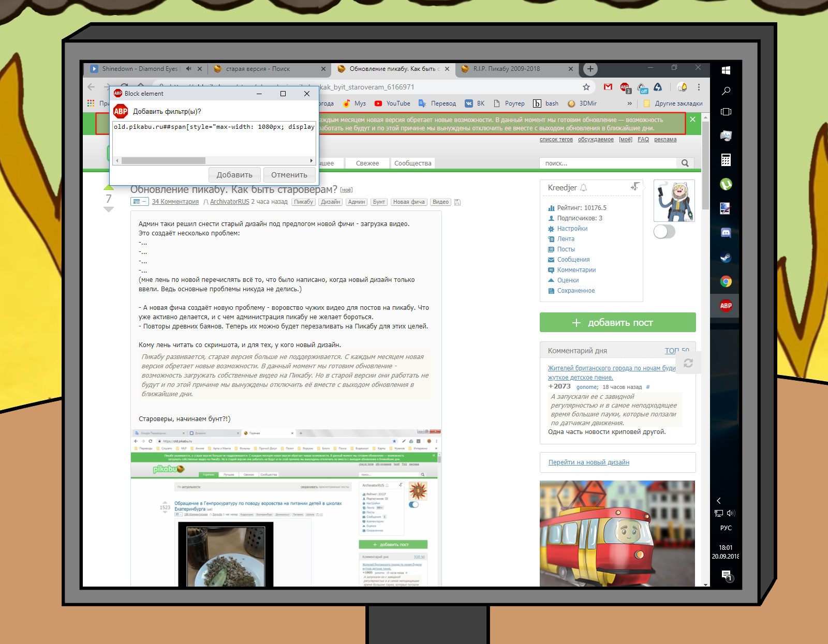The width and height of the screenshot is (828, 644).
Task: Open the Перевод bookmark
Action: tap(437, 103)
